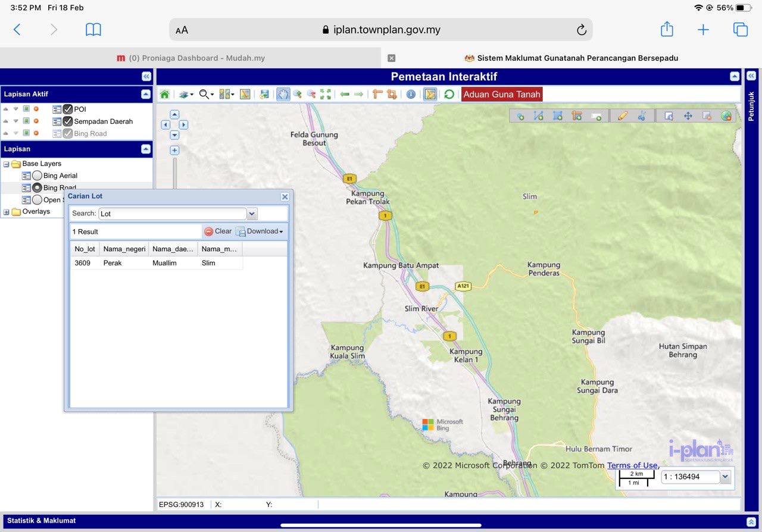Click the No_lot column header
This screenshot has width=762, height=532.
(85, 249)
